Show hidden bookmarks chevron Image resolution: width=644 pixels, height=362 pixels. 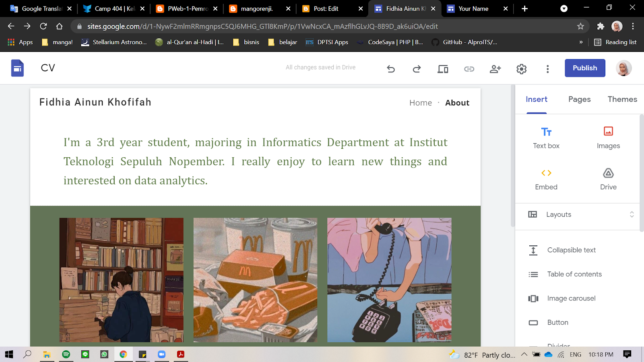pyautogui.click(x=581, y=42)
